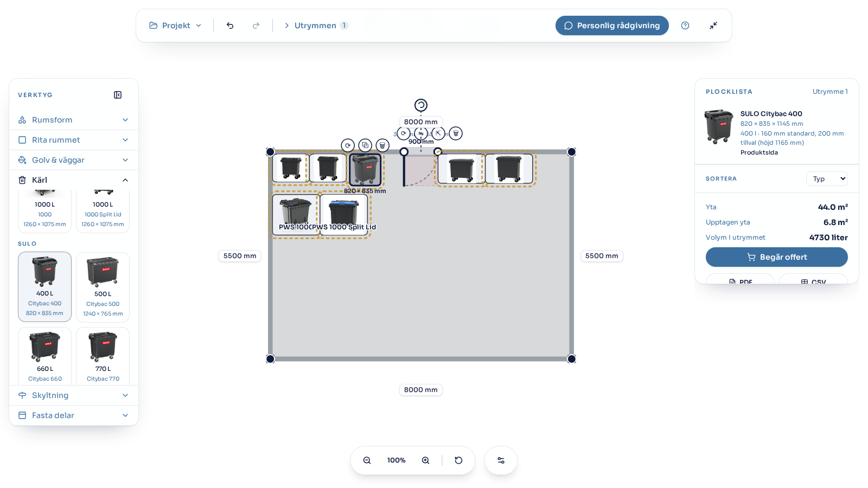Collapse the Kärl section
This screenshot has width=868, height=488.
click(x=74, y=180)
